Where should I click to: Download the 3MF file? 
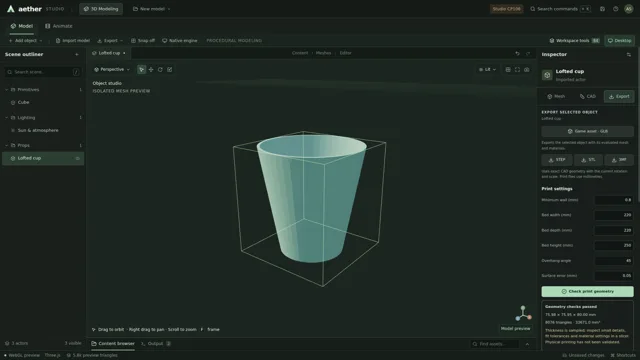[619, 160]
